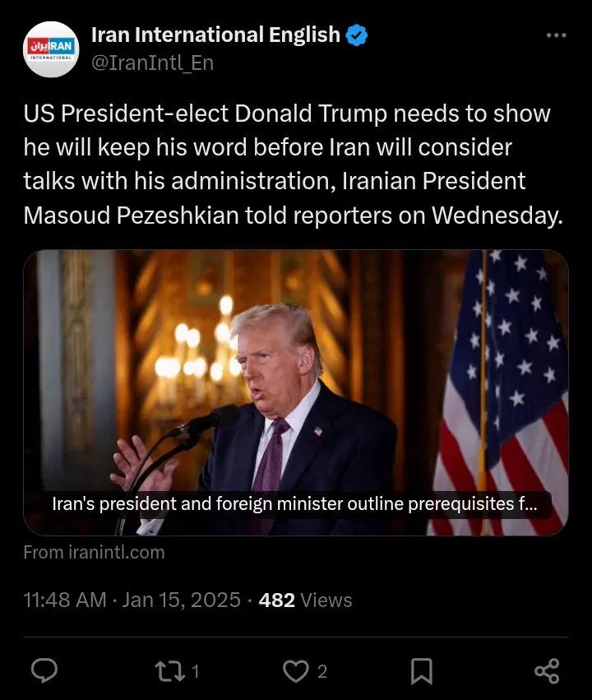Open the reply comment icon

(x=44, y=670)
